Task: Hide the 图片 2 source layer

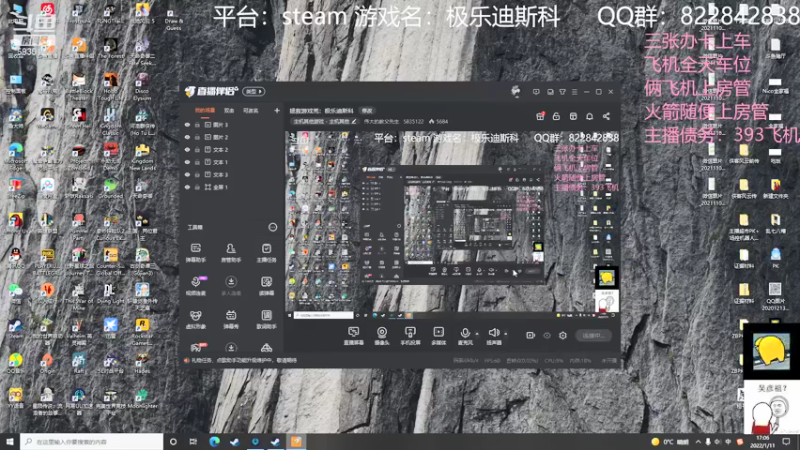Action: coord(187,137)
